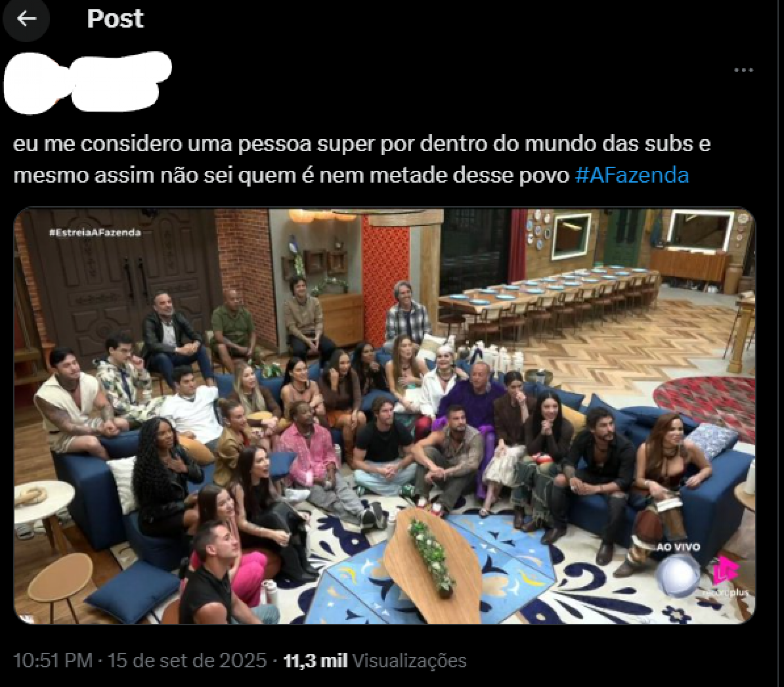The width and height of the screenshot is (784, 687).
Task: Open the 11,3 mil Visualizações count
Action: pyautogui.click(x=375, y=660)
